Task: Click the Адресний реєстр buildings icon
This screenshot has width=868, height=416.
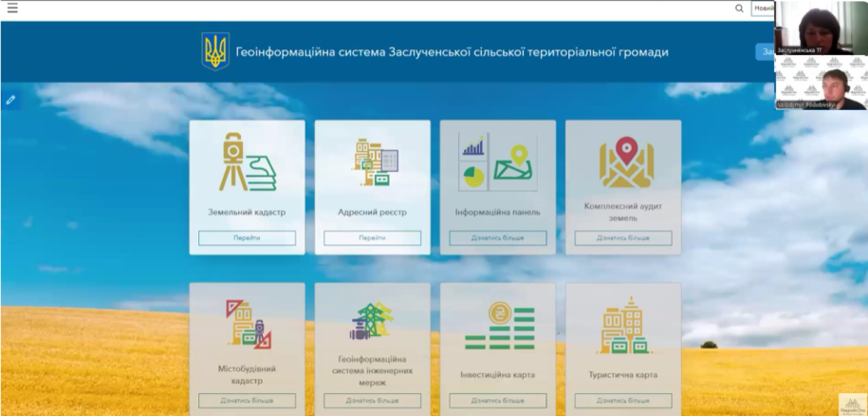Action: point(372,163)
